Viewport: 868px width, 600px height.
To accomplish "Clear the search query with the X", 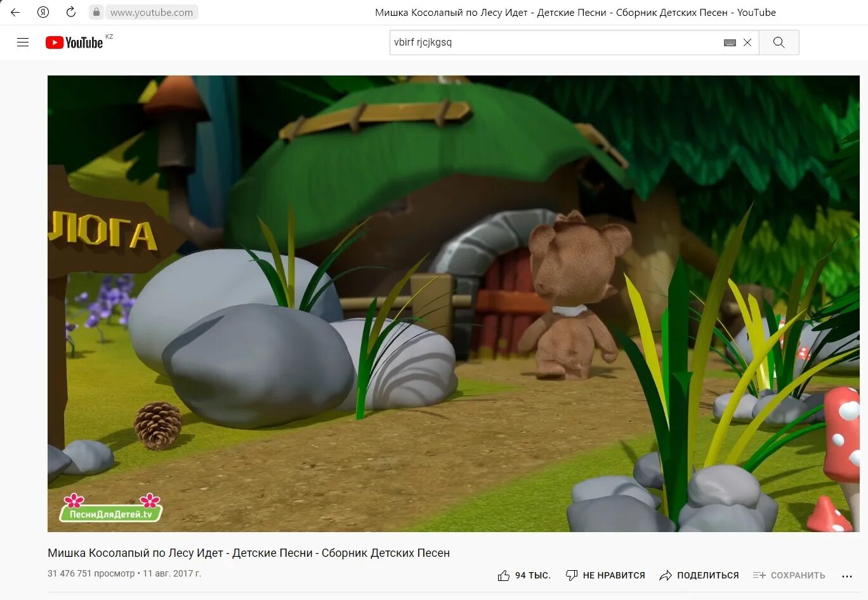I will click(x=747, y=42).
